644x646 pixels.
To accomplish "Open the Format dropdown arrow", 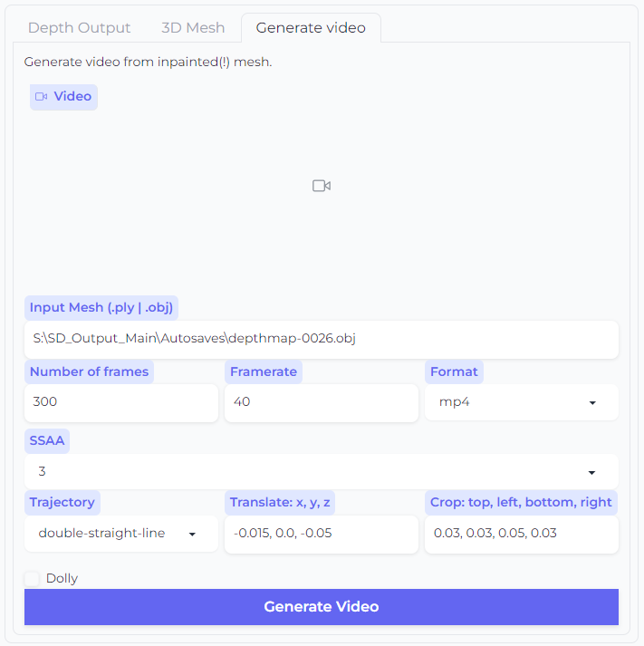I will pos(592,402).
